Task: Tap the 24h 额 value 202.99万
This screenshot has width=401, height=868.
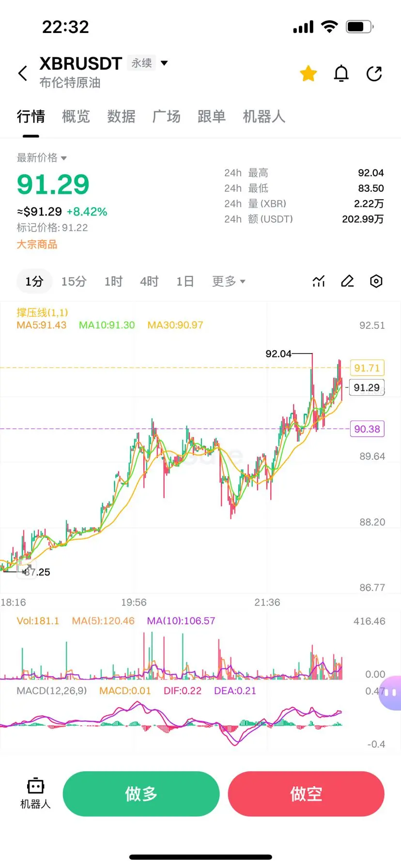Action: coord(363,219)
